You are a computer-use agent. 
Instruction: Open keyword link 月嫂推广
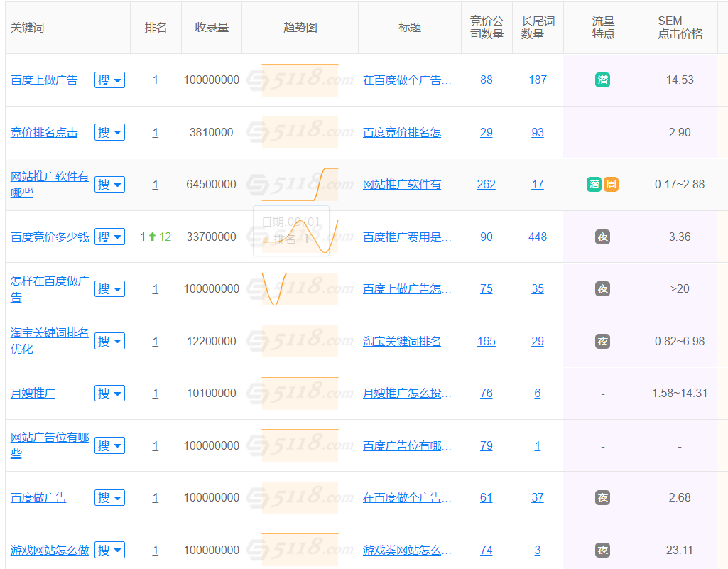pyautogui.click(x=33, y=394)
